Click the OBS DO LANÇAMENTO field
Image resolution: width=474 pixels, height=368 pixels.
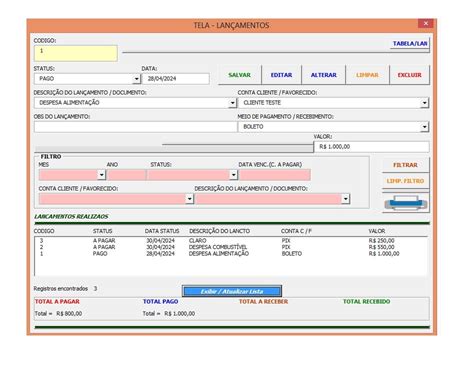(x=135, y=127)
